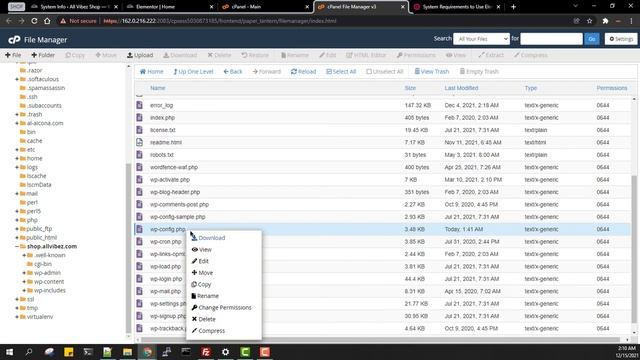
Task: Switch to the cPanel - Main browser tab
Action: pyautogui.click(x=264, y=7)
